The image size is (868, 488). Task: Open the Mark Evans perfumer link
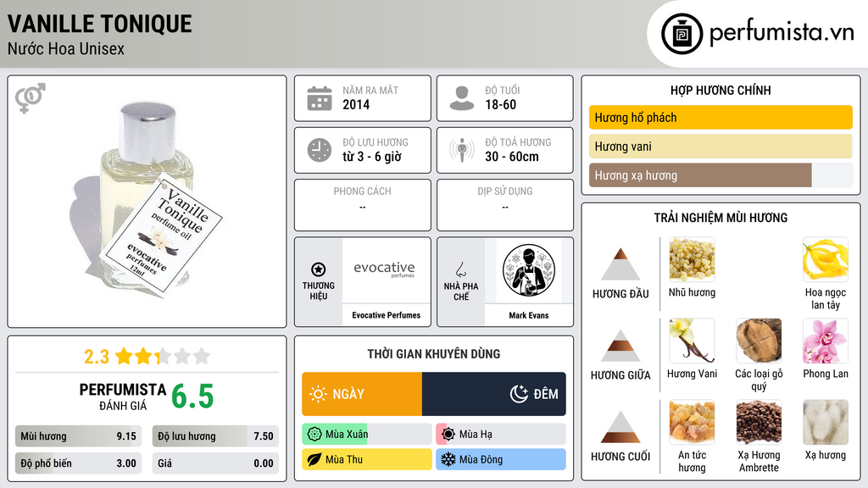(529, 315)
